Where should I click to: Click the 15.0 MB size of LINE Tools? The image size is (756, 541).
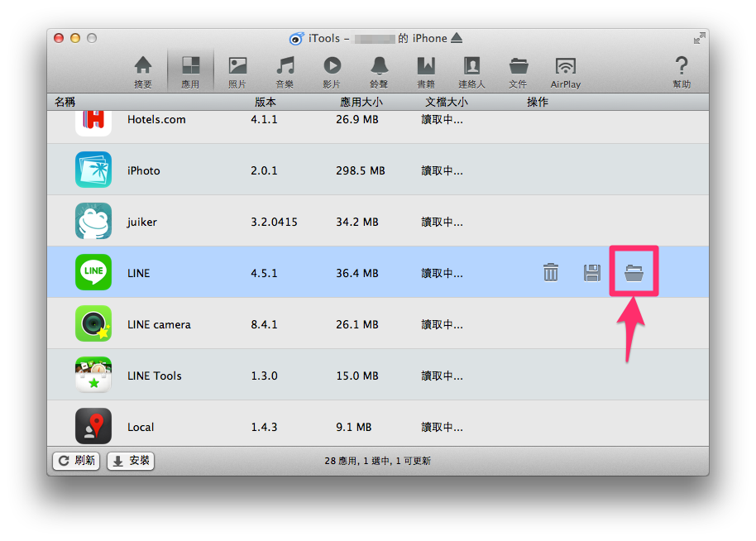click(356, 376)
